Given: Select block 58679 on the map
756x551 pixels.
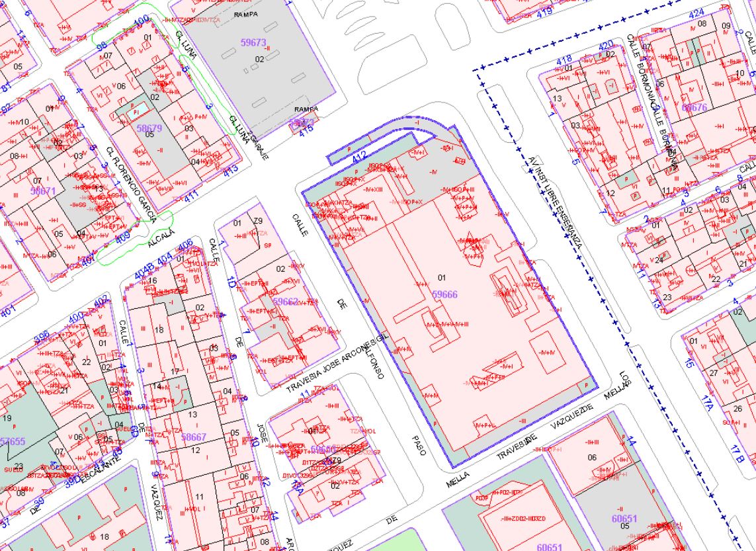Looking at the screenshot, I should [149, 128].
